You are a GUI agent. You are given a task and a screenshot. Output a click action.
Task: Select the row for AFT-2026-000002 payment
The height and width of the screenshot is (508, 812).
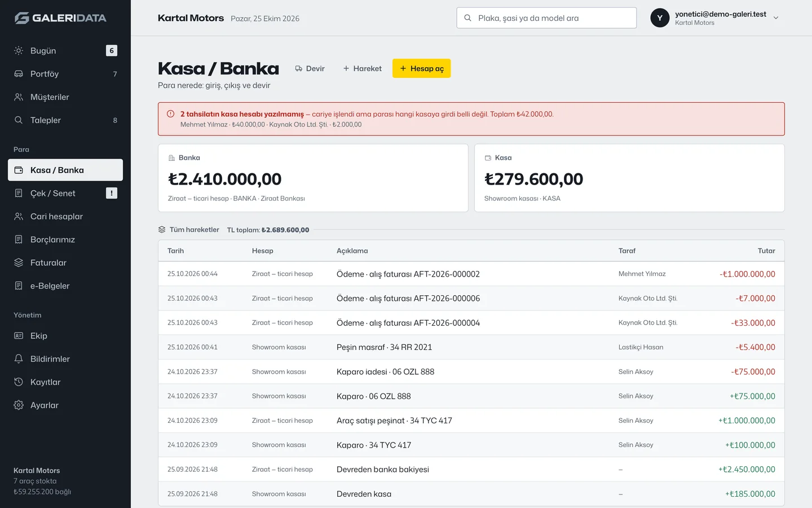click(x=471, y=274)
